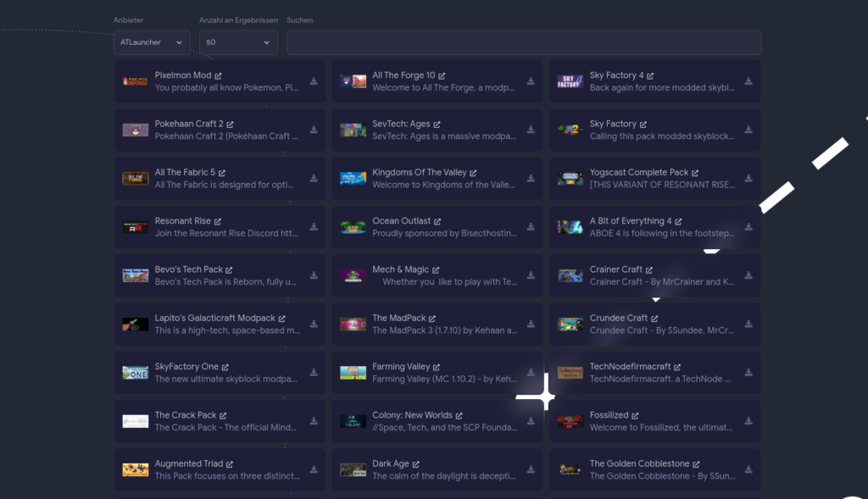Download the SevTech: Ages modpack
This screenshot has width=868, height=499.
[531, 130]
